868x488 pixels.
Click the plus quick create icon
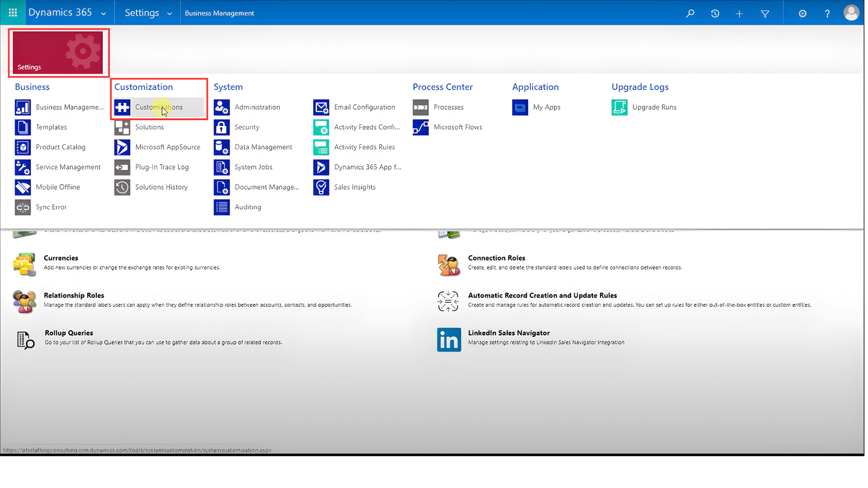(x=739, y=14)
